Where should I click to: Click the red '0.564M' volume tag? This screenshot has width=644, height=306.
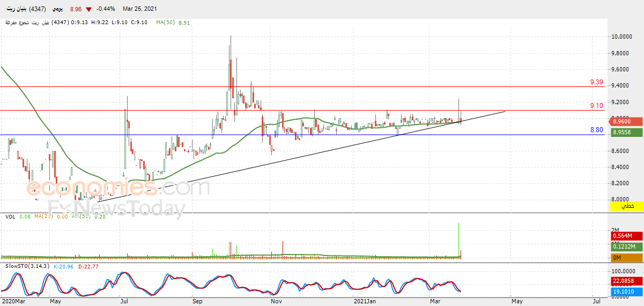[x=627, y=236]
